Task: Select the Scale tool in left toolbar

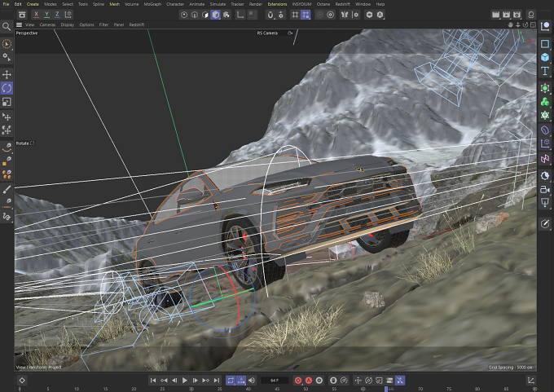Action: coord(7,102)
